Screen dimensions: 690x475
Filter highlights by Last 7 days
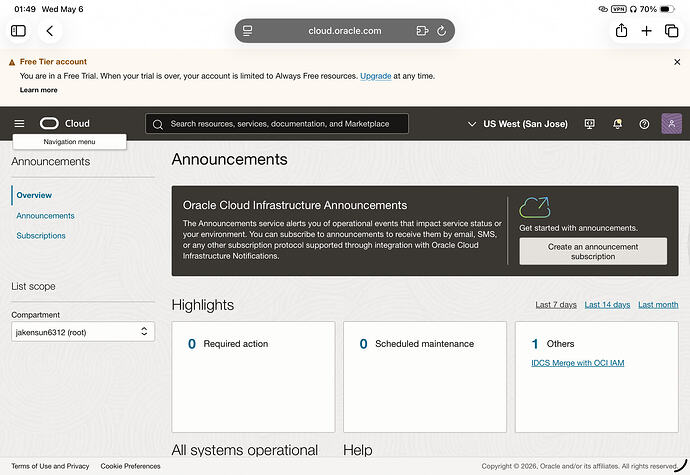tap(556, 305)
